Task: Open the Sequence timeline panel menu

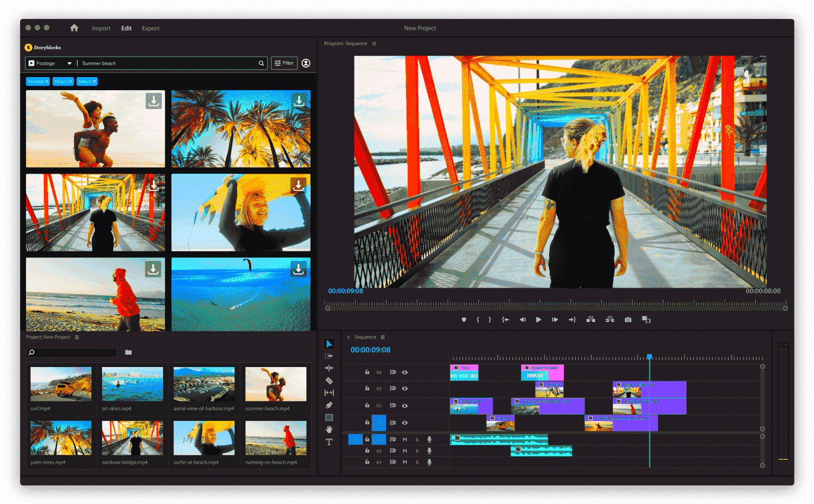Action: (383, 337)
